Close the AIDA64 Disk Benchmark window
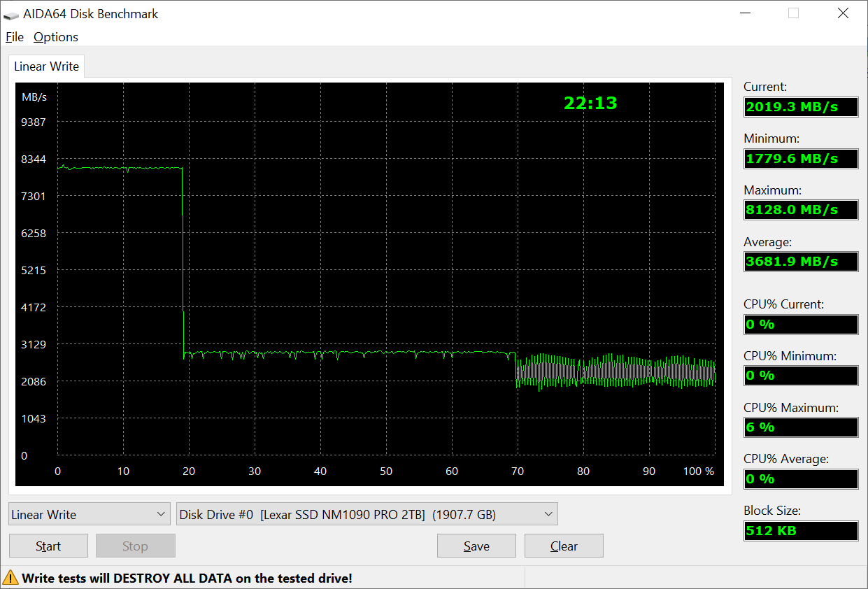 tap(843, 13)
